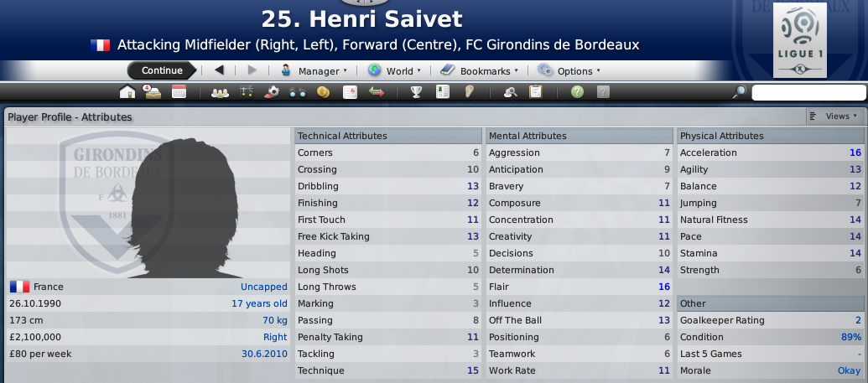Image resolution: width=868 pixels, height=383 pixels.
Task: Open the Views dropdown
Action: coord(834,116)
